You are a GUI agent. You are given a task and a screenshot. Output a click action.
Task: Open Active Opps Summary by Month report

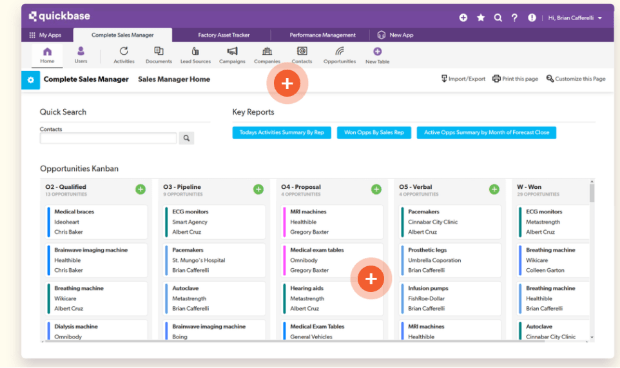(486, 132)
